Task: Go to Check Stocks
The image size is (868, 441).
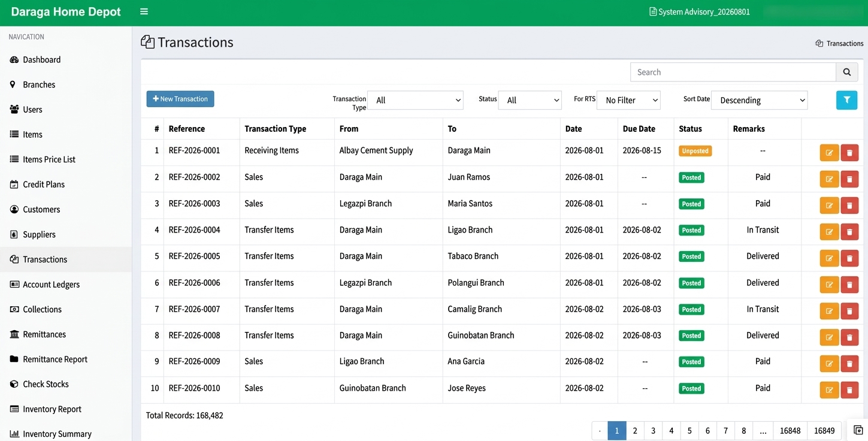Action: [66, 384]
